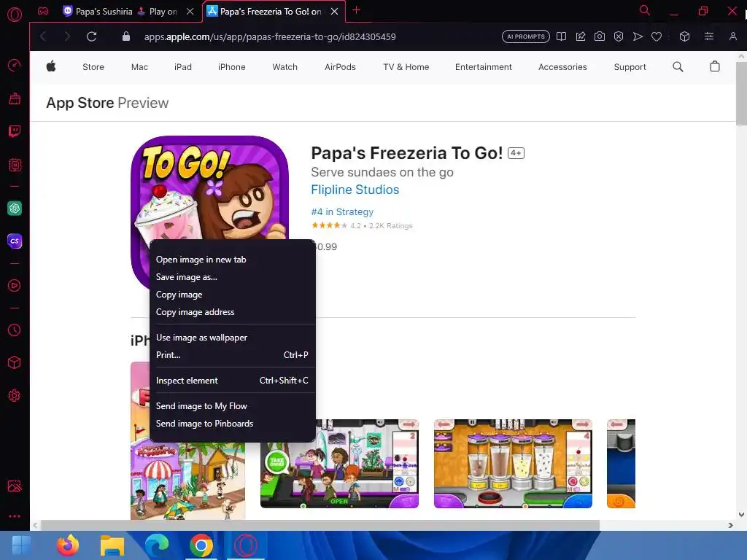Click the site lock security icon

(125, 36)
